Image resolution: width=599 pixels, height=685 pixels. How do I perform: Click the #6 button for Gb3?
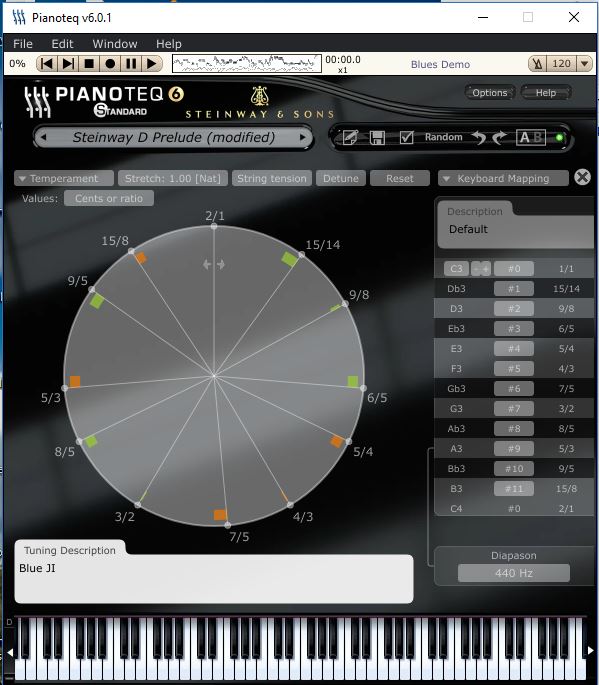(x=514, y=389)
